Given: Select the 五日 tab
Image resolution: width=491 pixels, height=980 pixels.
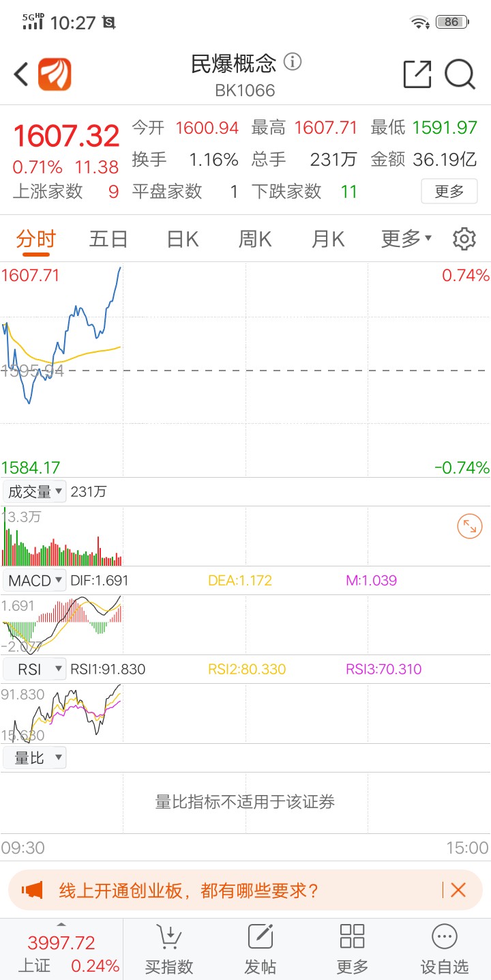Looking at the screenshot, I should (108, 239).
